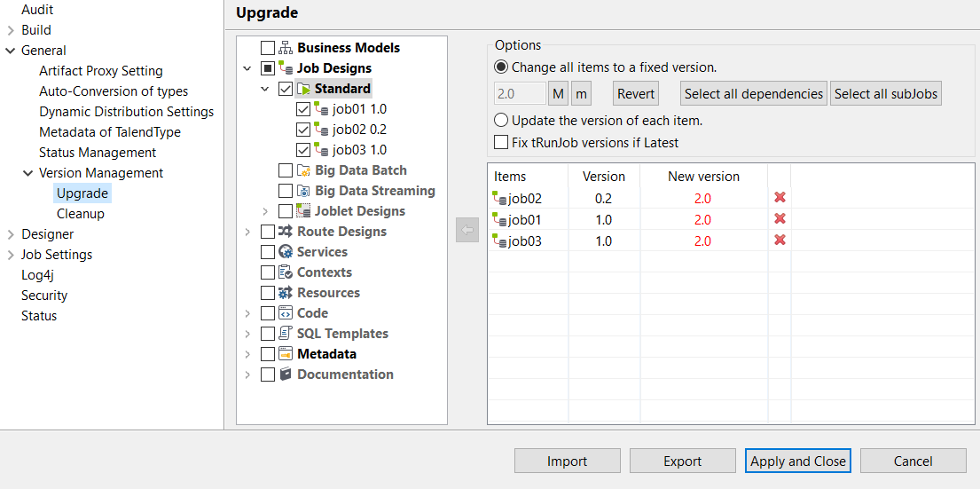
Task: Click the Route Designs icon
Action: click(286, 232)
